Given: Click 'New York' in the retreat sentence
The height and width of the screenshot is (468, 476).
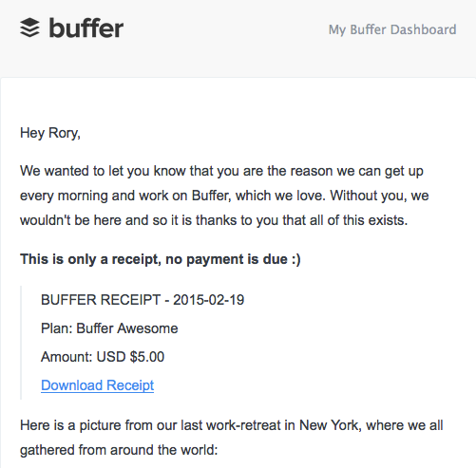Looking at the screenshot, I should click(330, 425).
